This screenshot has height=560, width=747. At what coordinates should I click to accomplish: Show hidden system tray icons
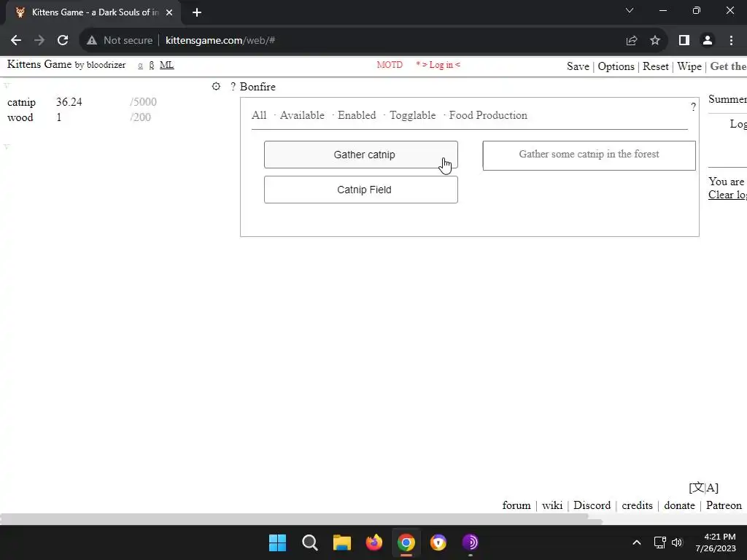pos(636,542)
